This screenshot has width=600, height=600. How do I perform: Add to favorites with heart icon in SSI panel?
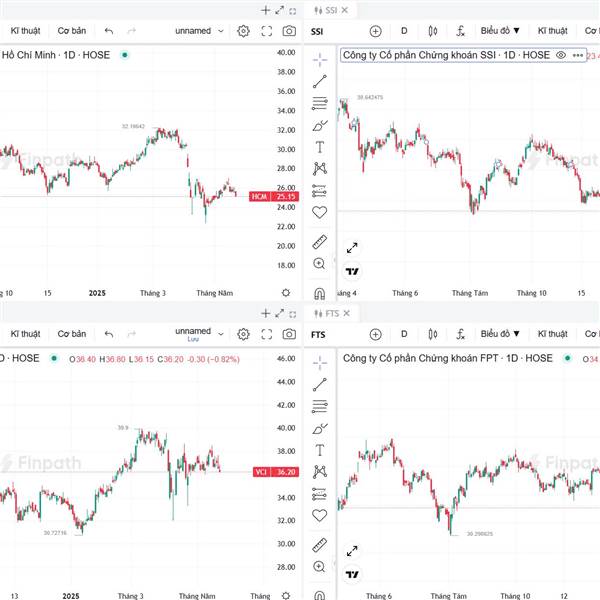point(320,212)
